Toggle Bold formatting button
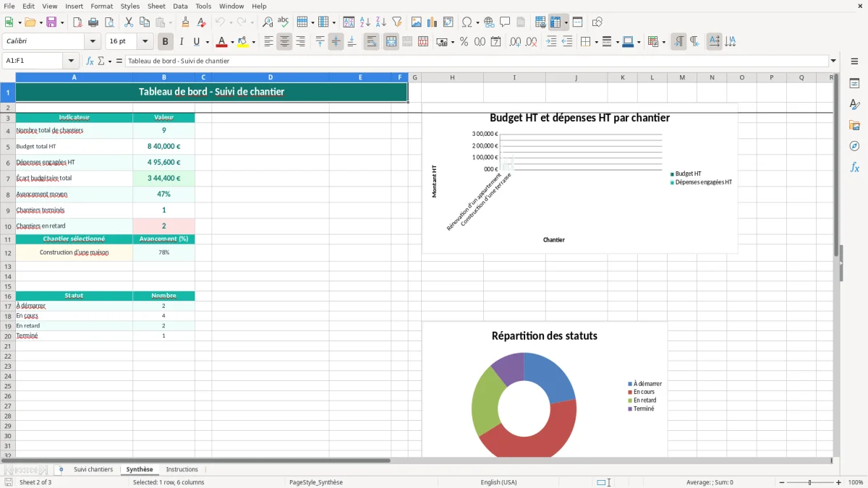Image resolution: width=868 pixels, height=488 pixels. [x=166, y=42]
